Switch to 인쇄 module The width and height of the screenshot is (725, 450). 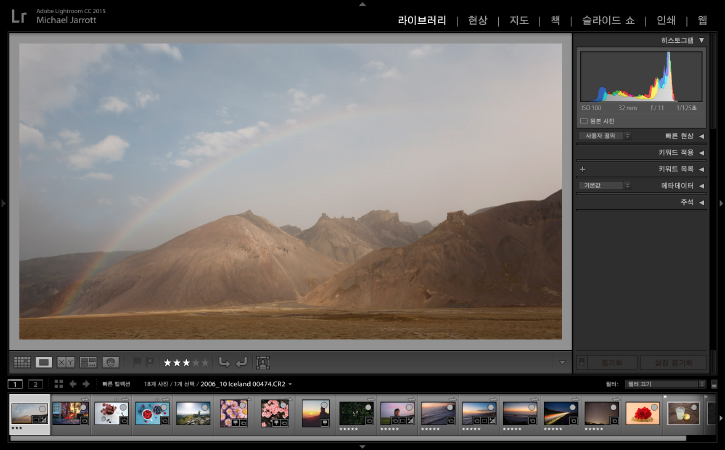[666, 20]
